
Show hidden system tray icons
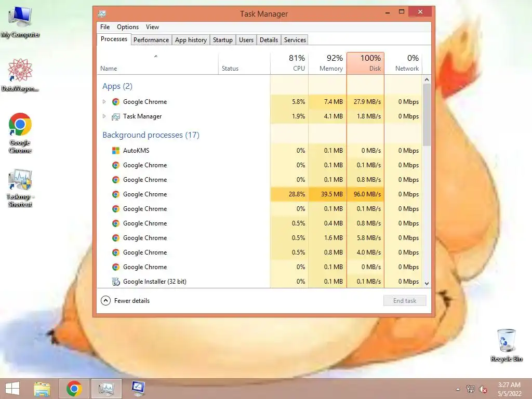(458, 389)
